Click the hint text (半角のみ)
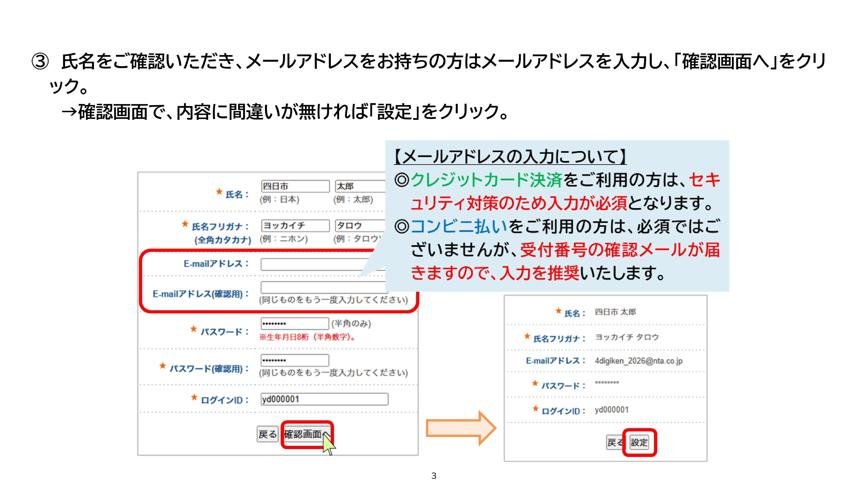868x488 pixels. point(351,323)
